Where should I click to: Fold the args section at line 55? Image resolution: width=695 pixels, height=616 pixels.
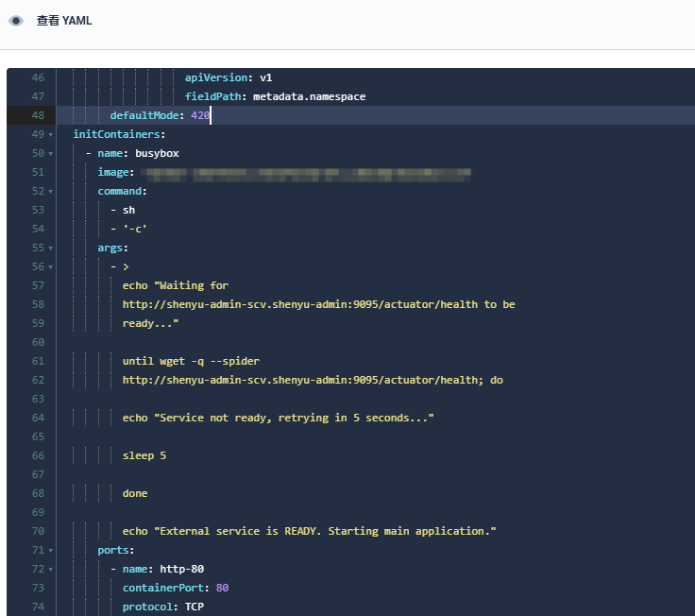[x=50, y=248]
